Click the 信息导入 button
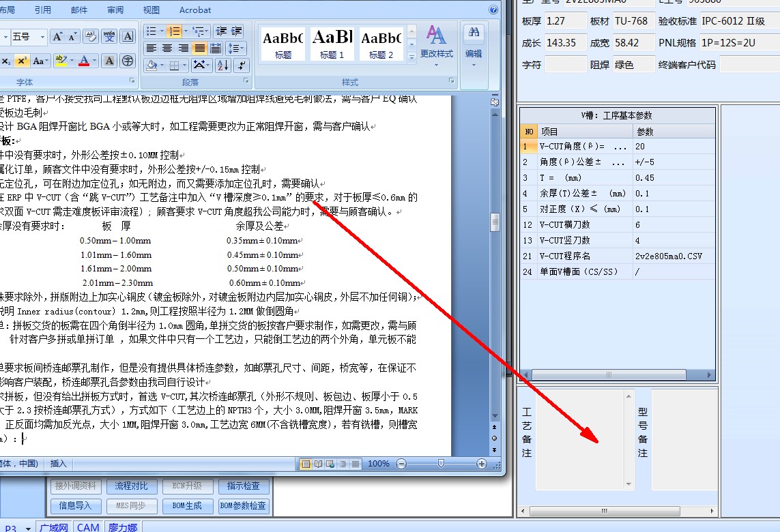Screen dimensions: 780x532 76,505
